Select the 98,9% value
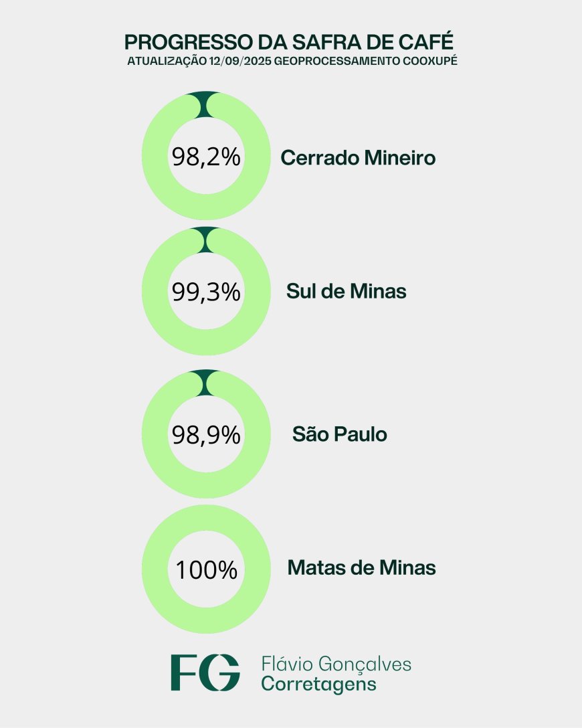Viewport: 582px width, 728px height. point(206,435)
